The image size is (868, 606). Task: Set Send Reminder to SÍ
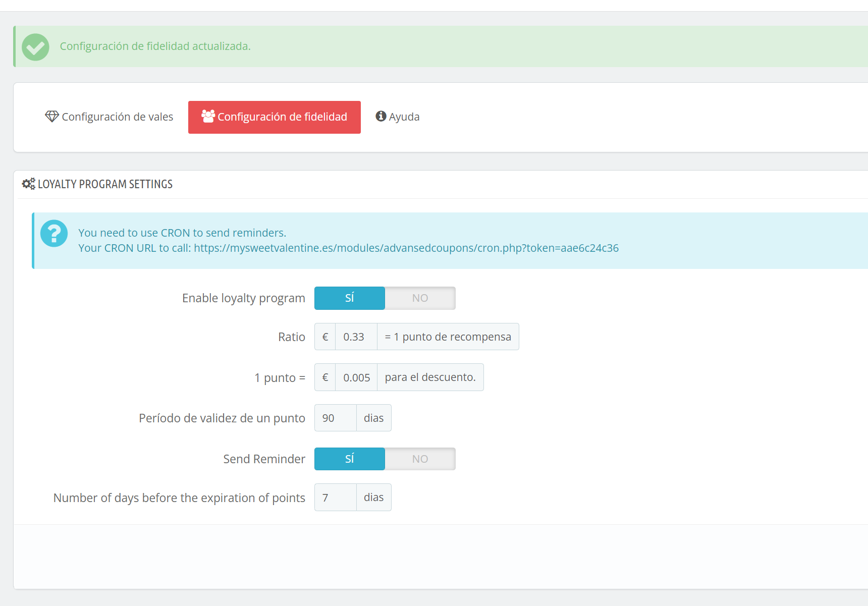[x=350, y=459]
